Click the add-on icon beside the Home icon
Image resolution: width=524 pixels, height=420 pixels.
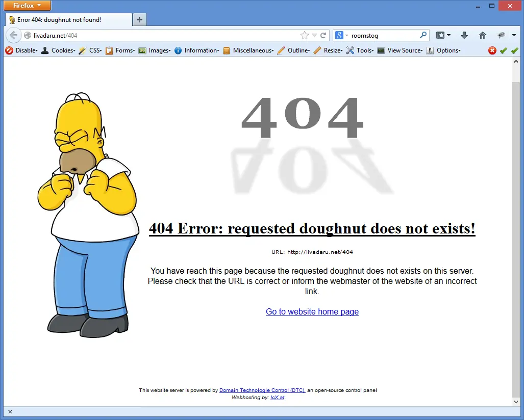pos(501,35)
